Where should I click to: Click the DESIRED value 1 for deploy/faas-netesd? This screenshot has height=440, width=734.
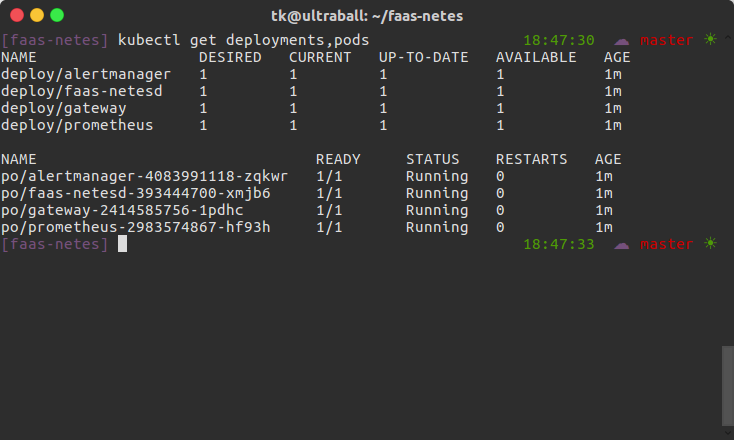203,91
